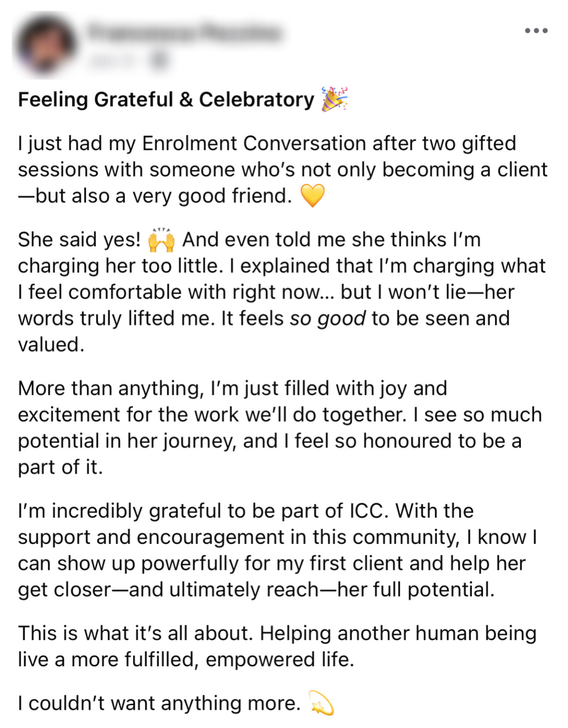Open the blurred author name link

184,32
